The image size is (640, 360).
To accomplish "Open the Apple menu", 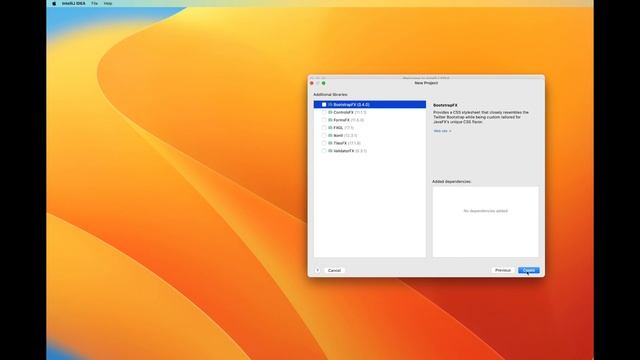I will point(54,3).
